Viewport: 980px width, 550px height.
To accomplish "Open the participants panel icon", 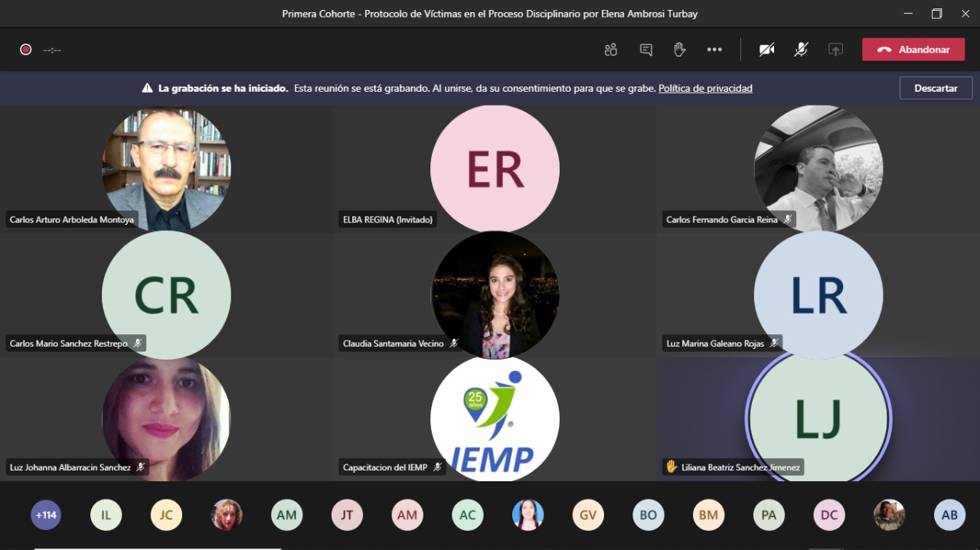I will click(610, 50).
